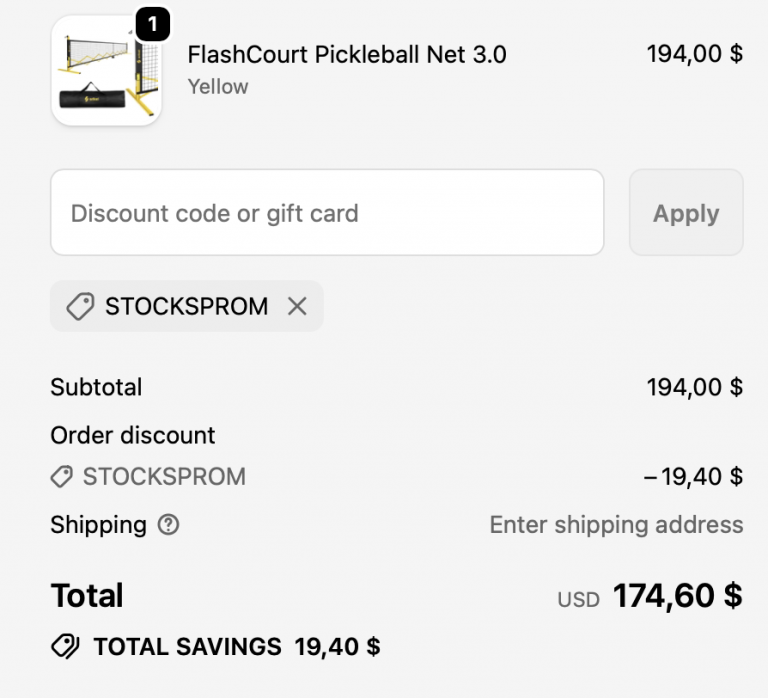Click the Enter shipping address text

(616, 525)
